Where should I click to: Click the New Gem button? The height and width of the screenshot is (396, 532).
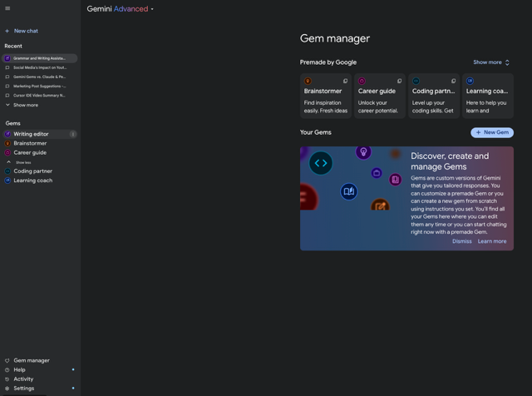[492, 132]
